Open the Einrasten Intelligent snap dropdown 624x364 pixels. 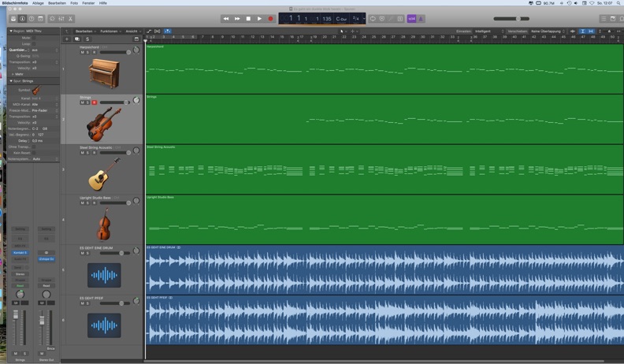pyautogui.click(x=489, y=31)
